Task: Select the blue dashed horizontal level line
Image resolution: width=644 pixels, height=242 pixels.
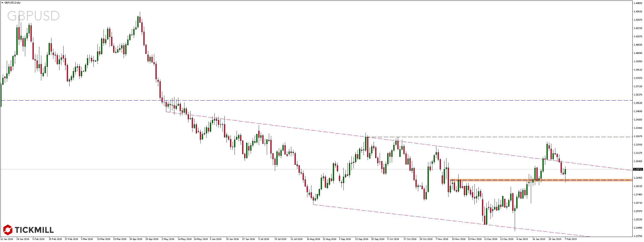Action: pyautogui.click(x=302, y=100)
